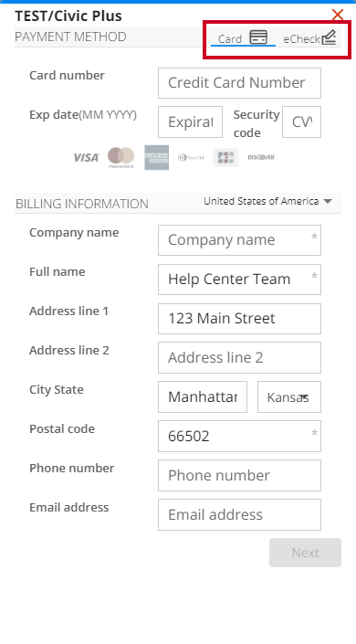Focus the Email address input field
Viewport: 356px width, 644px height.
coord(239,514)
